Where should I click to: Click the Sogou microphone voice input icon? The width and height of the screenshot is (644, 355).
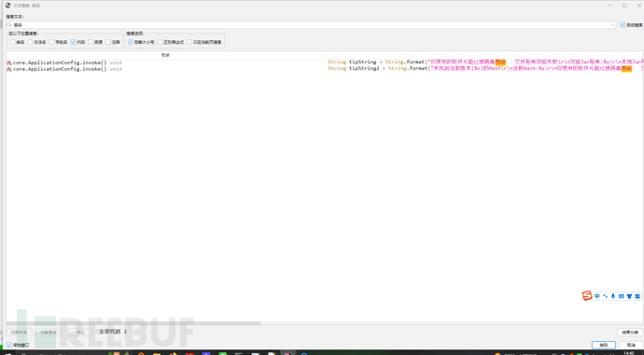click(613, 296)
